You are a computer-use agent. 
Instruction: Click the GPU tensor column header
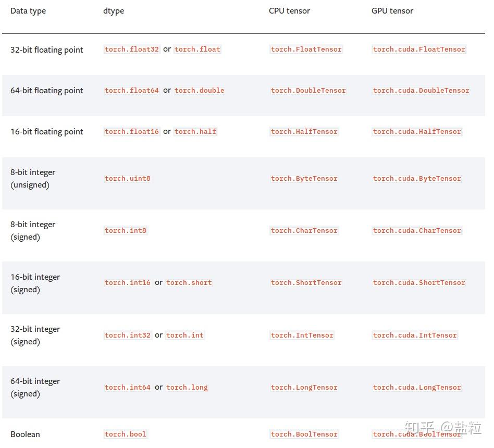click(392, 11)
